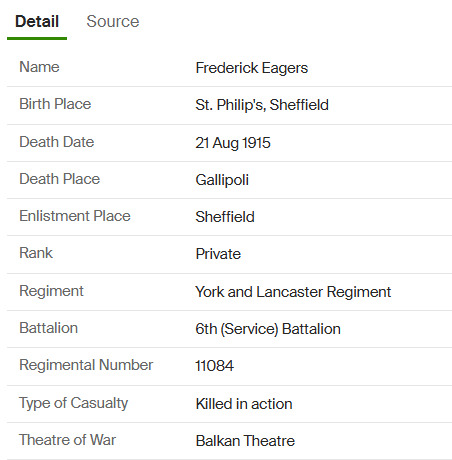Screen dimensions: 452x460
Task: Click the Death Place label
Action: 59,179
